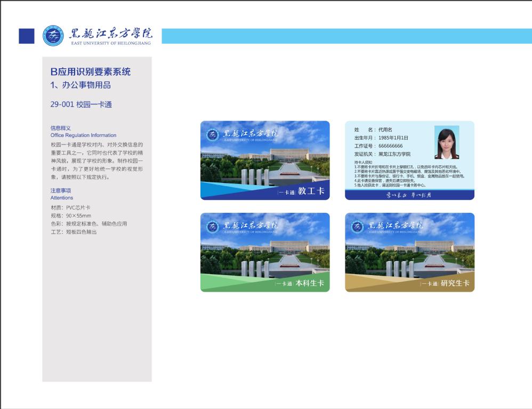Click the paragraph beginning "校园一卡通是学校对内"
532x409 pixels.
[97, 161]
